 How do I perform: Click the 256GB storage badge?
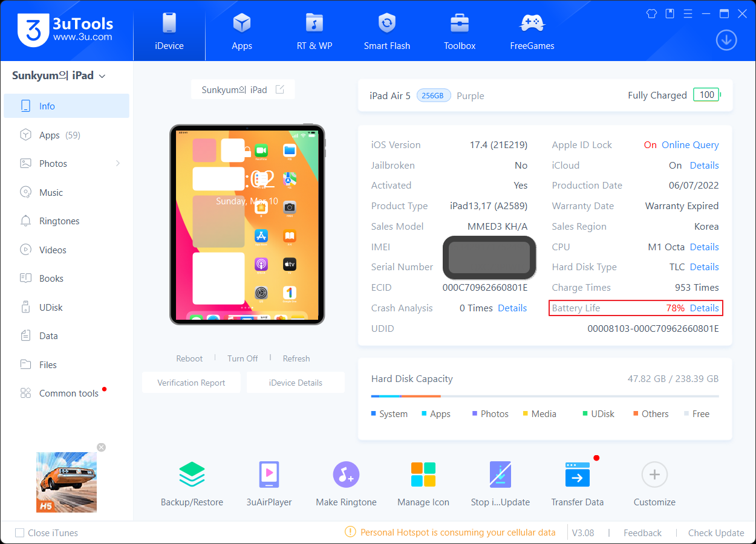coord(433,96)
